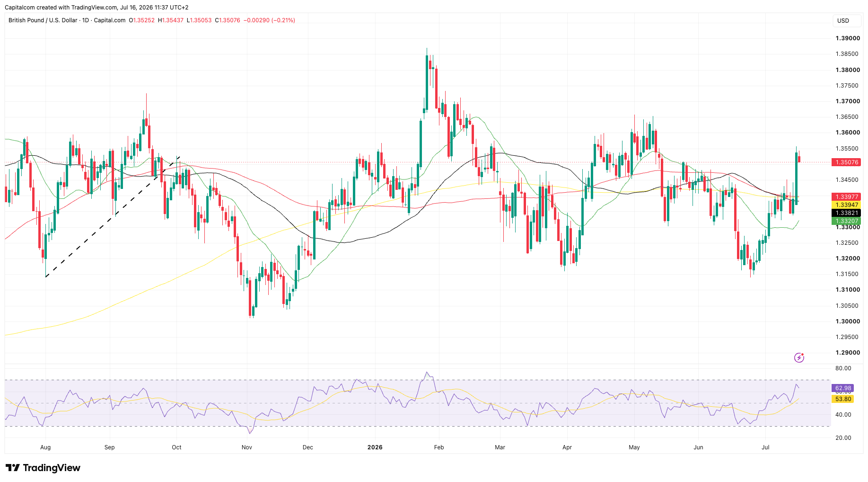The height and width of the screenshot is (482, 868).
Task: Select the yellow 53.80 RSI average label
Action: click(x=842, y=399)
